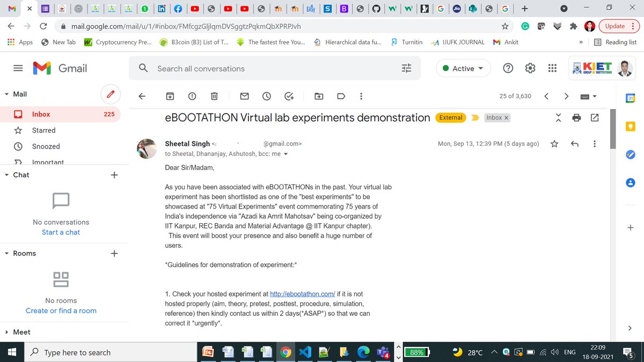The height and width of the screenshot is (362, 644).
Task: Open a new Chrome tab
Action: click(x=524, y=9)
